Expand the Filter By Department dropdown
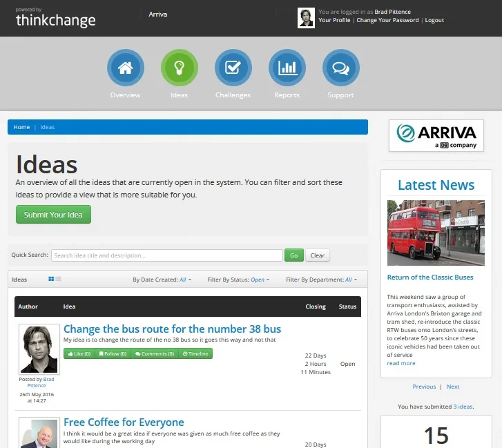Viewport: 502px width, 448px height. coord(322,280)
